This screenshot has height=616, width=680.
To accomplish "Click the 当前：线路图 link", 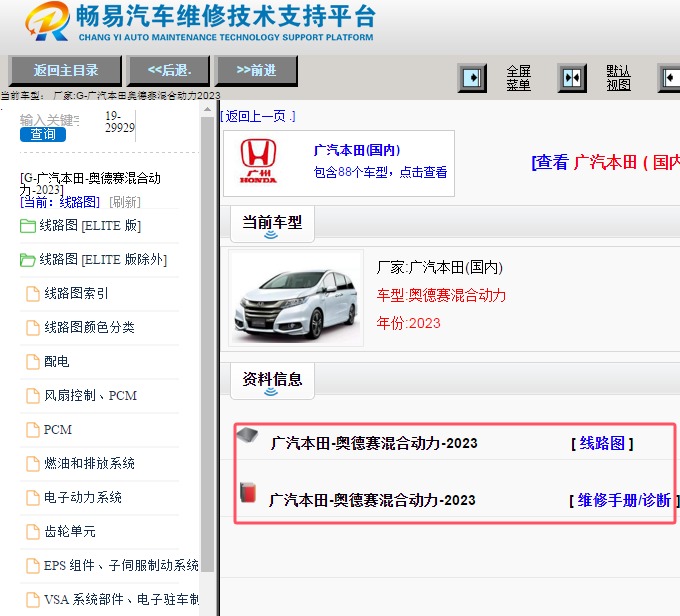I will point(60,202).
